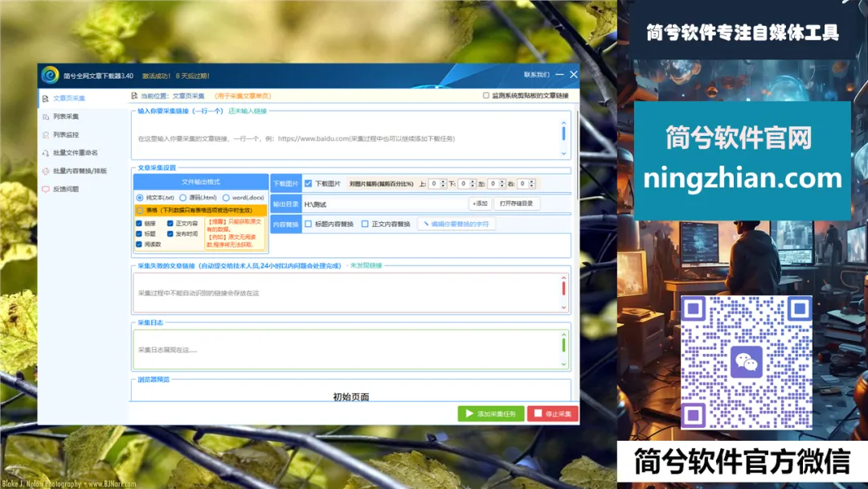Click the 反馈问题 speech bubble icon
Image resolution: width=868 pixels, height=489 pixels.
tap(45, 189)
